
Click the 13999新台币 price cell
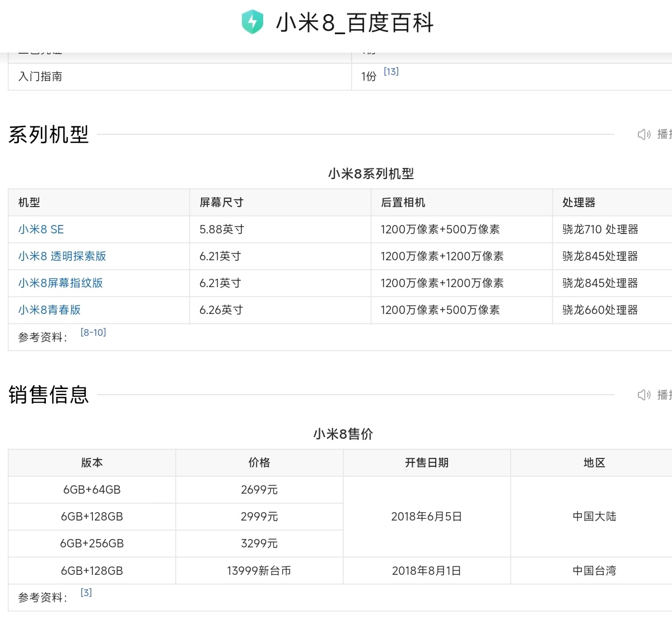tap(259, 571)
